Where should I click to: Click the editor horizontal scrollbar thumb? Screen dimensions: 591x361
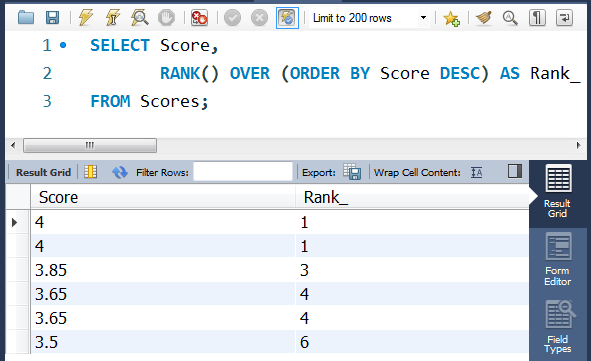[x=90, y=145]
